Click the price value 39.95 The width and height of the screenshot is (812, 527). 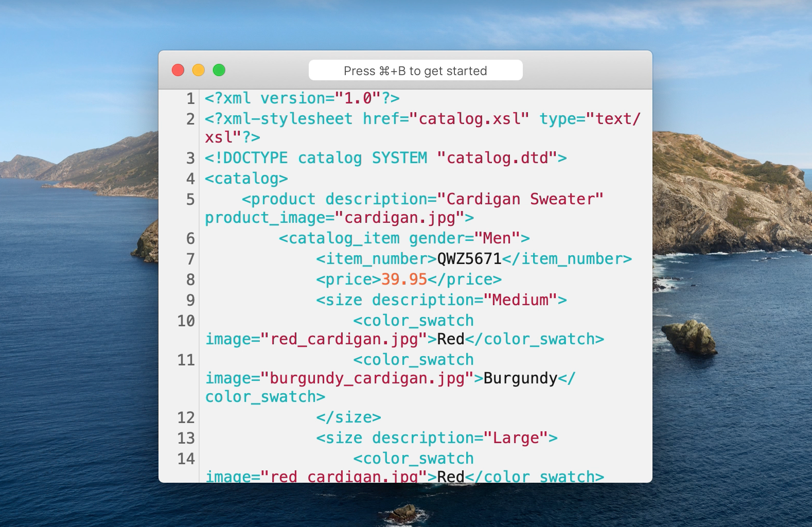click(x=404, y=279)
